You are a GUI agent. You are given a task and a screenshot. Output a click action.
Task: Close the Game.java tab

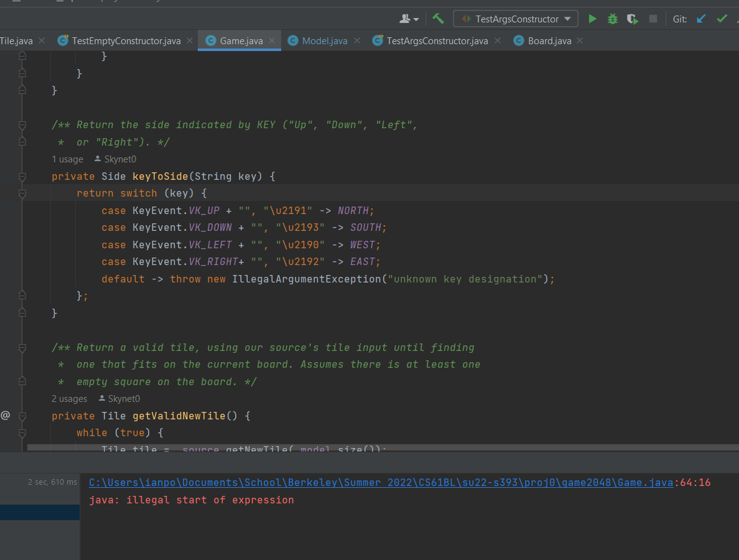pos(272,41)
